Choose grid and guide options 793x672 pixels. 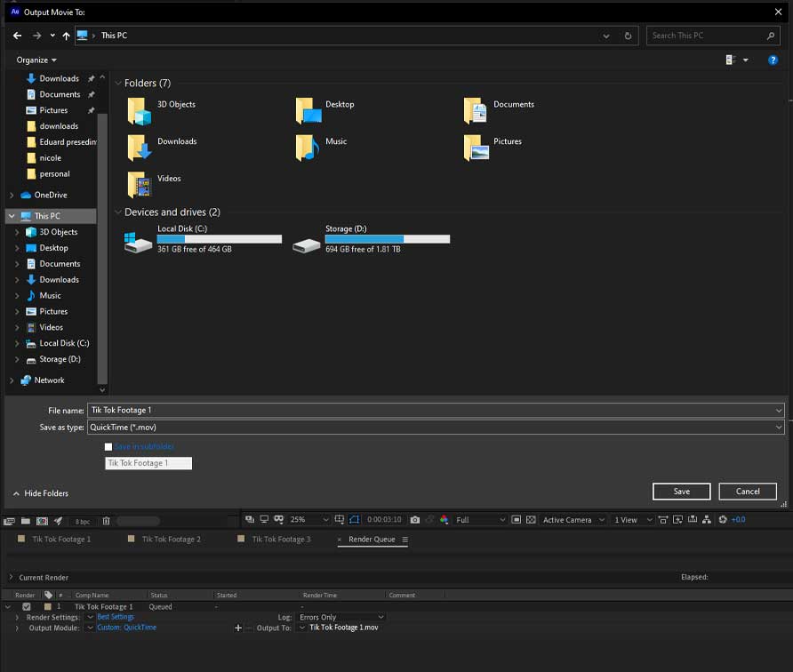340,520
